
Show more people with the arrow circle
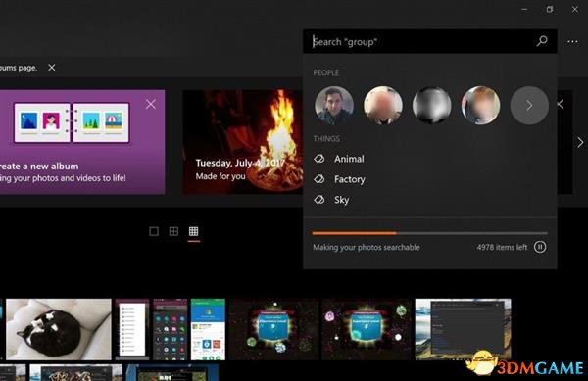(x=529, y=105)
